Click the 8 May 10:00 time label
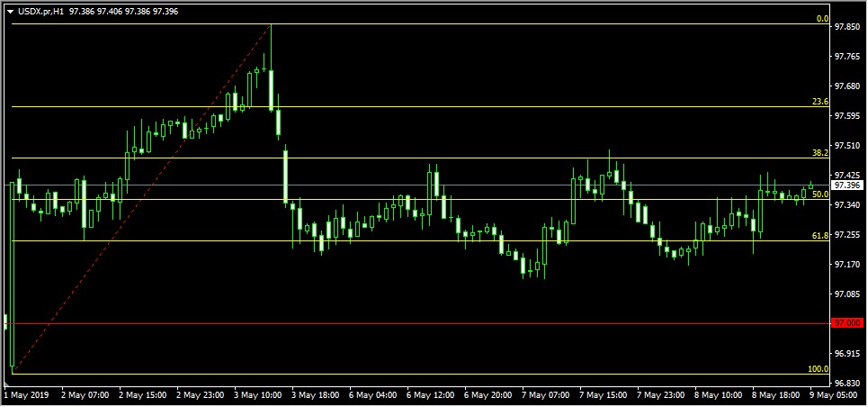Screen dimensions: 868x407 pos(719,395)
